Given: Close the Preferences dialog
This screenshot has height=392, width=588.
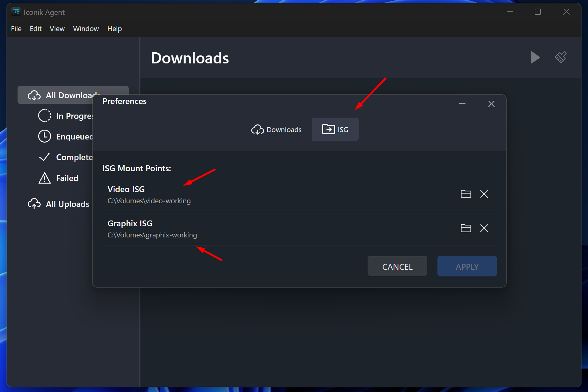Looking at the screenshot, I should (491, 104).
